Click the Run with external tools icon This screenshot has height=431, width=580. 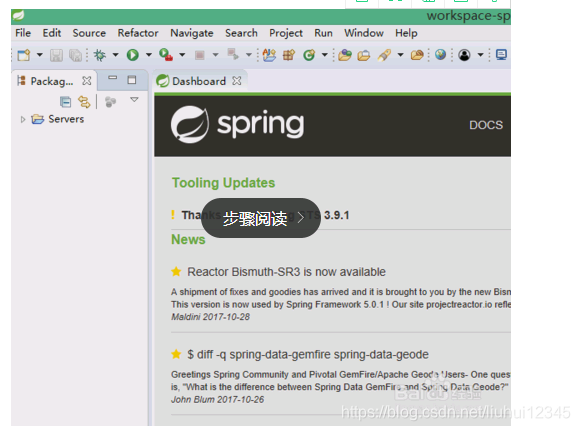tap(166, 55)
